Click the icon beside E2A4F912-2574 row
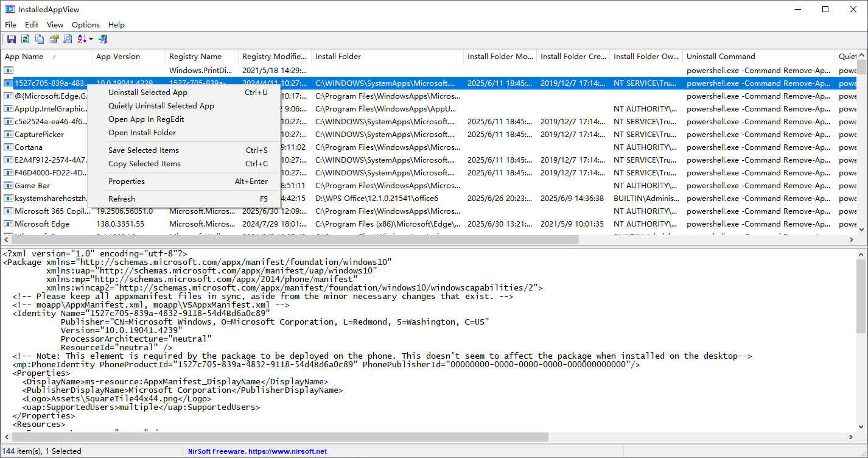 [x=9, y=160]
